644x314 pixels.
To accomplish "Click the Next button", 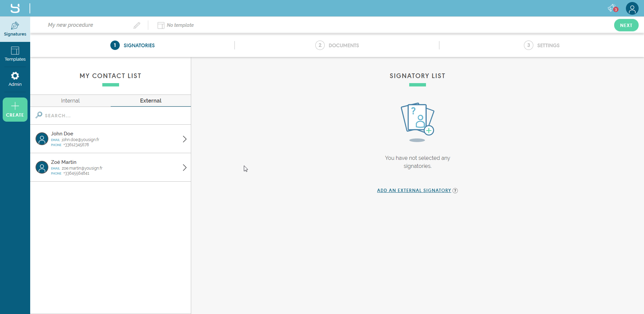I will (x=626, y=25).
